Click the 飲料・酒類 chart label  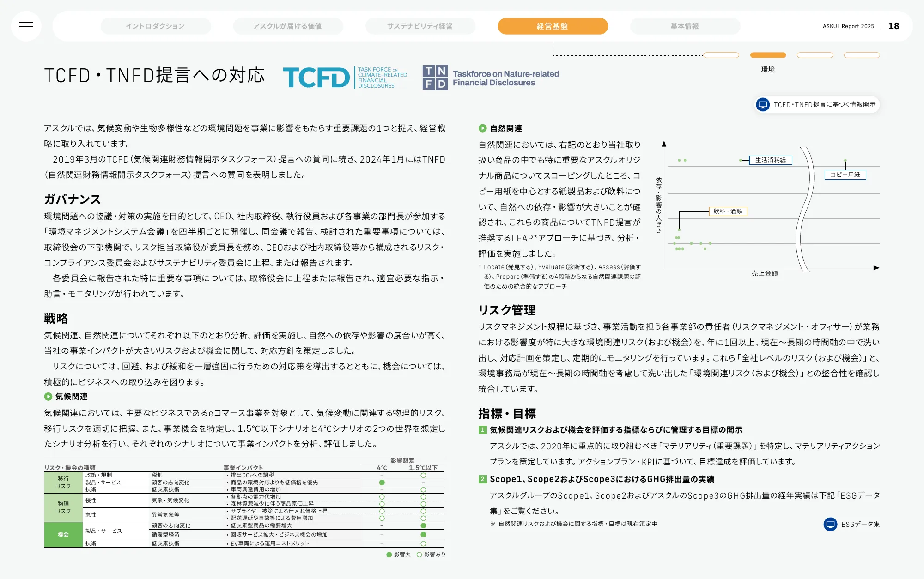(728, 211)
